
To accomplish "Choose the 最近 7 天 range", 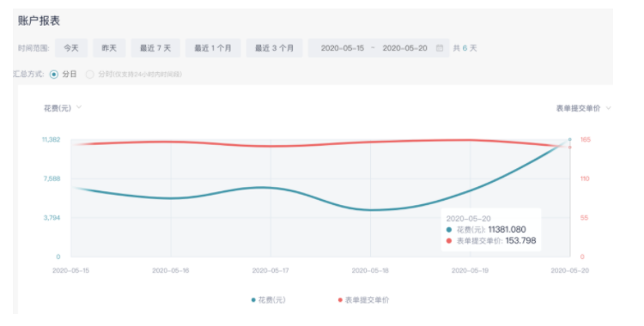I will coord(155,48).
